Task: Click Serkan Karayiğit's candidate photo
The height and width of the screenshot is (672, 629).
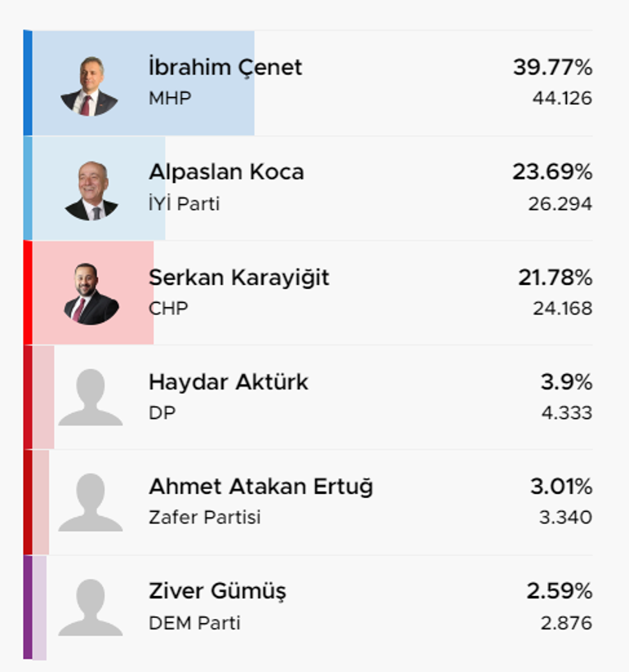Action: point(91,294)
